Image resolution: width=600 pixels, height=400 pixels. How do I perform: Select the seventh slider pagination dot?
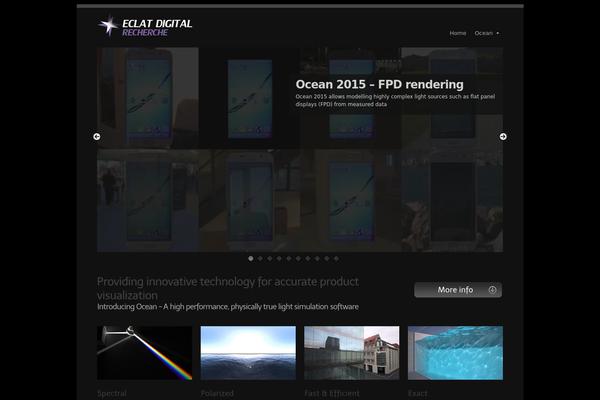click(x=308, y=259)
